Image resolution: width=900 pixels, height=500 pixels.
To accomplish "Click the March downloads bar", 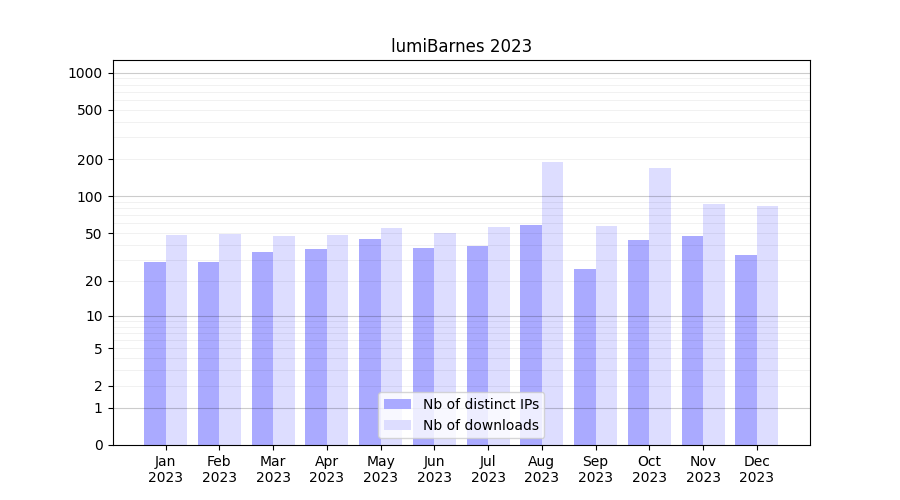I will click(284, 340).
